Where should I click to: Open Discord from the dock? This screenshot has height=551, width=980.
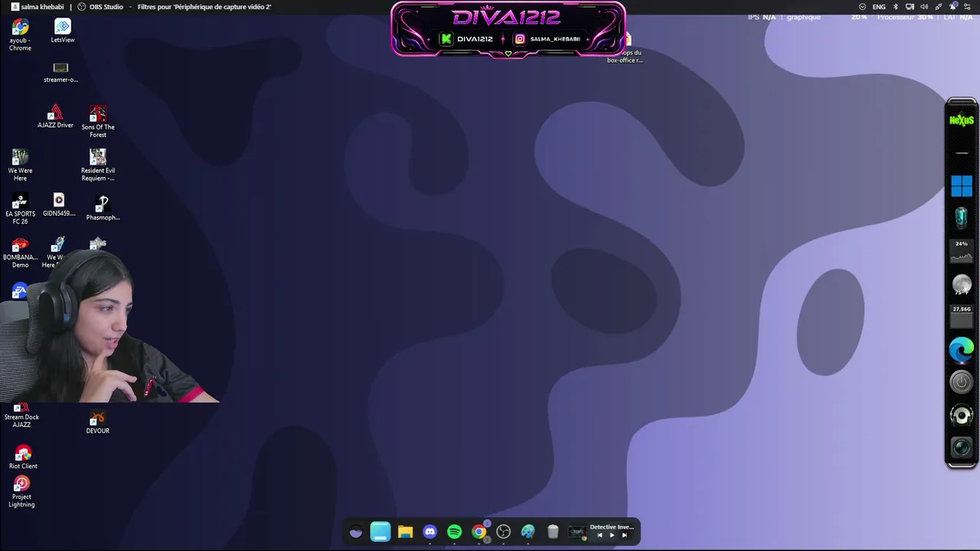[x=430, y=532]
